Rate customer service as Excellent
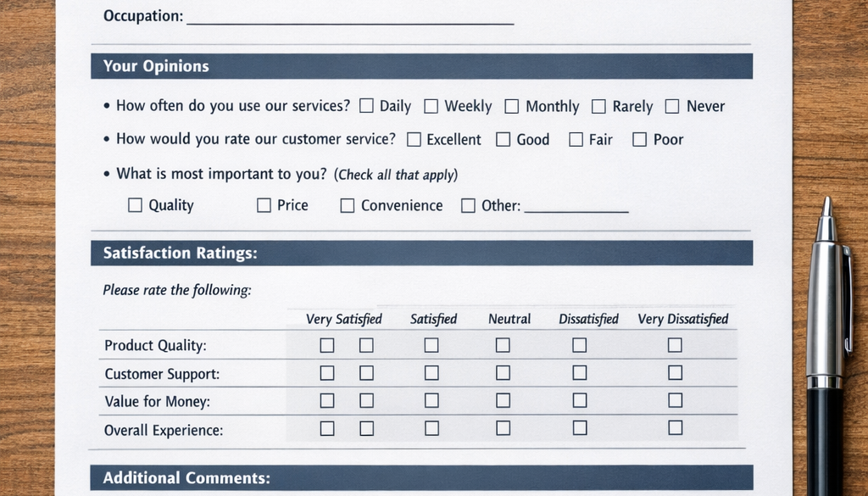The image size is (868, 496). pyautogui.click(x=414, y=139)
